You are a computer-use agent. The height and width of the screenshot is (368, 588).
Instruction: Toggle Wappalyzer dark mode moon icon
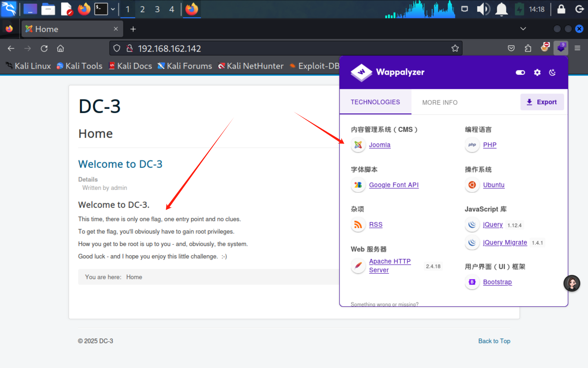tap(552, 72)
